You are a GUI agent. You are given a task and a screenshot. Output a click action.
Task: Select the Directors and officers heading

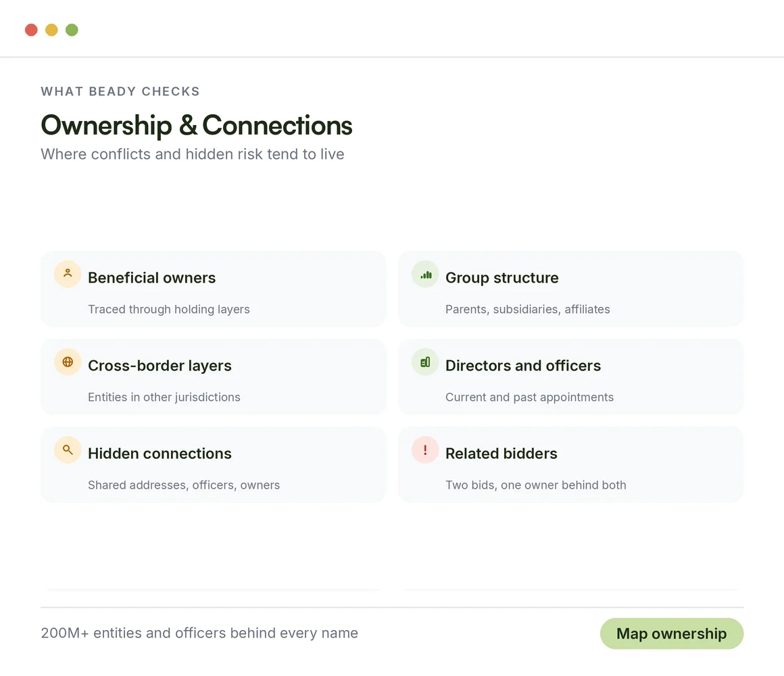point(523,366)
